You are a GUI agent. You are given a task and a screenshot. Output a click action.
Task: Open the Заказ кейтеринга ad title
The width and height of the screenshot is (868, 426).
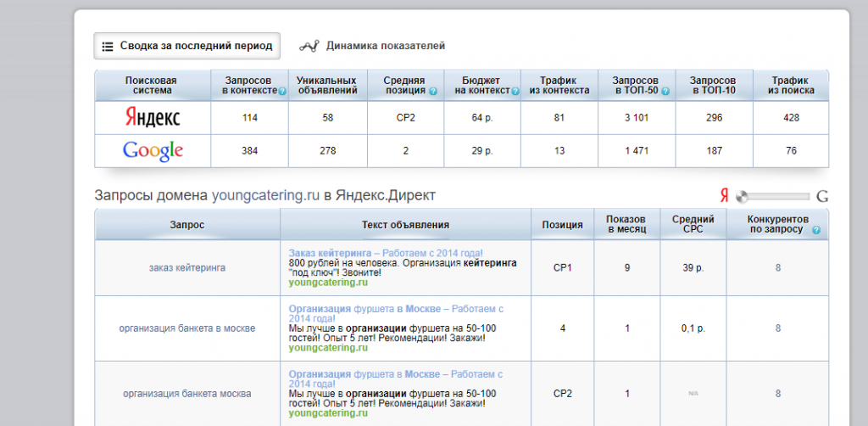click(330, 253)
